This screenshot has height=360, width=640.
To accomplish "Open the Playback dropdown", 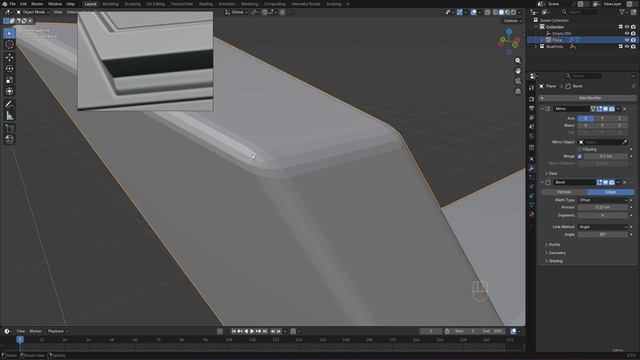I will tap(58, 331).
